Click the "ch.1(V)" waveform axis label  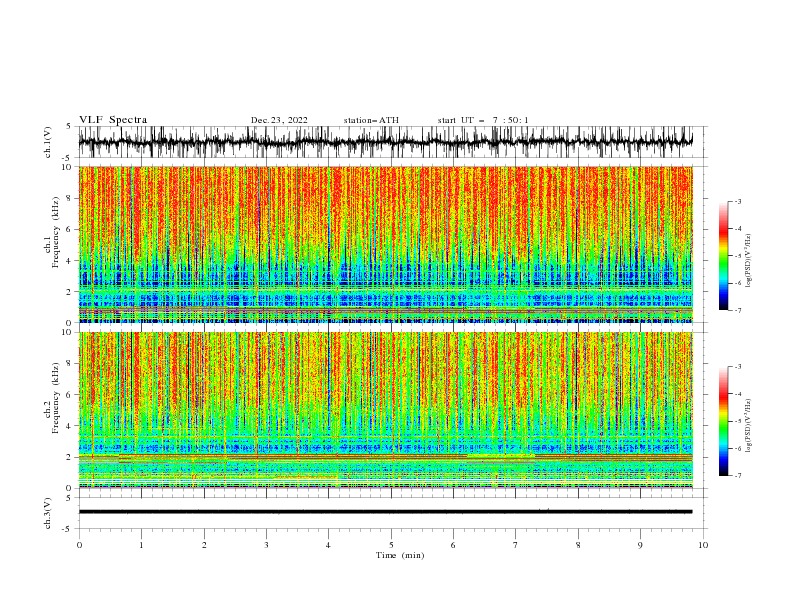pyautogui.click(x=48, y=142)
